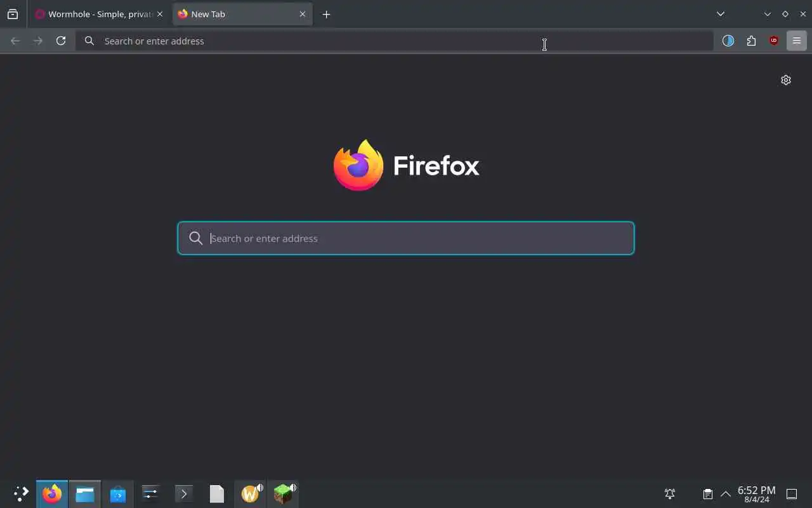Launch the Konsole terminal
Viewport: 812px width, 508px height.
[x=184, y=493]
